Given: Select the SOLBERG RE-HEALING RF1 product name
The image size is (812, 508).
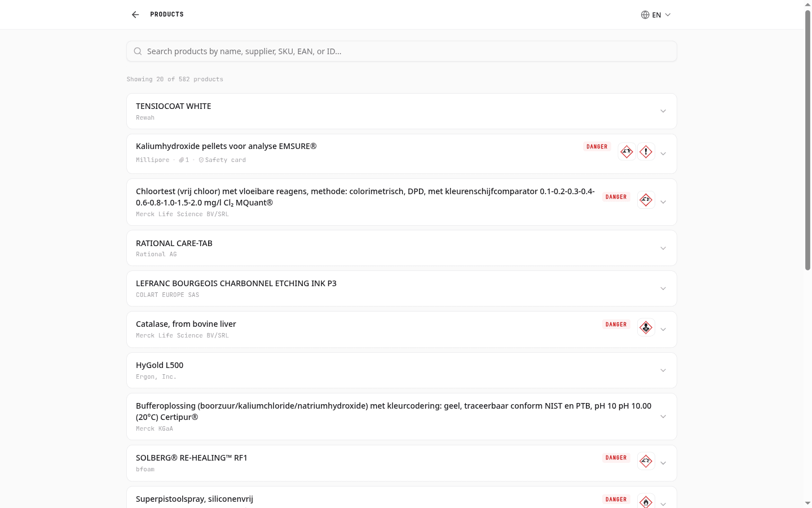Looking at the screenshot, I should click(192, 458).
